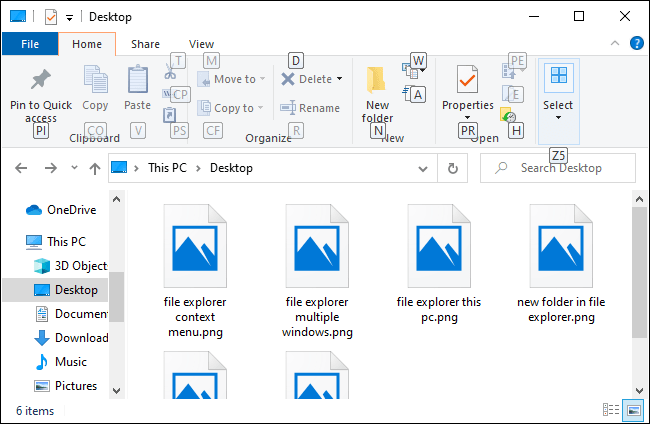650x424 pixels.
Task: Switch to Large icons view in status bar
Action: pos(632,410)
